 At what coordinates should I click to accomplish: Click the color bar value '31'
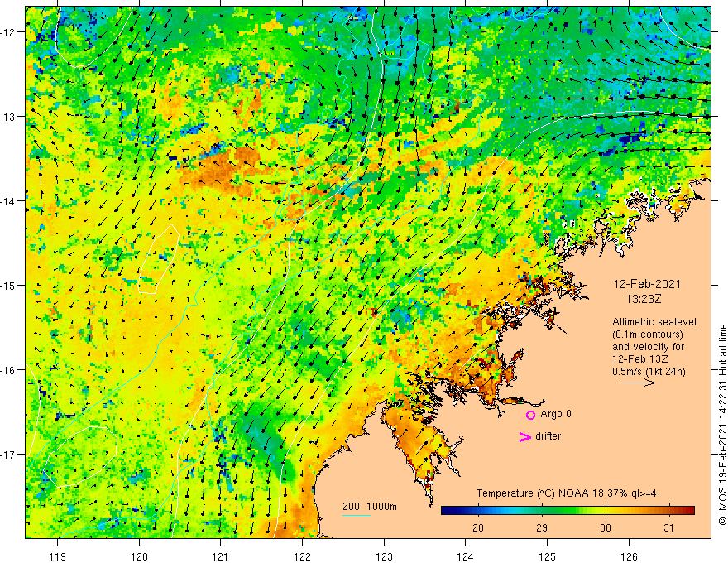[x=668, y=527]
